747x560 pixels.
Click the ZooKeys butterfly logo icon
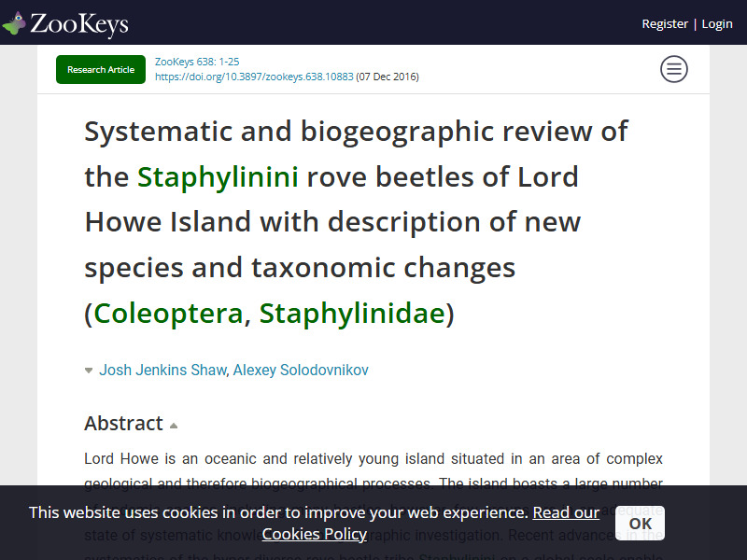pyautogui.click(x=13, y=22)
